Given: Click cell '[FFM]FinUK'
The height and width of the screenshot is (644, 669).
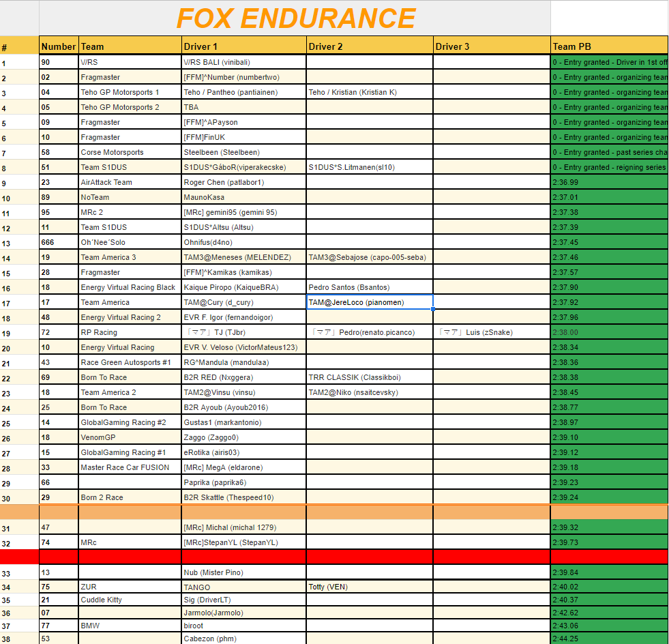Looking at the screenshot, I should [x=243, y=137].
